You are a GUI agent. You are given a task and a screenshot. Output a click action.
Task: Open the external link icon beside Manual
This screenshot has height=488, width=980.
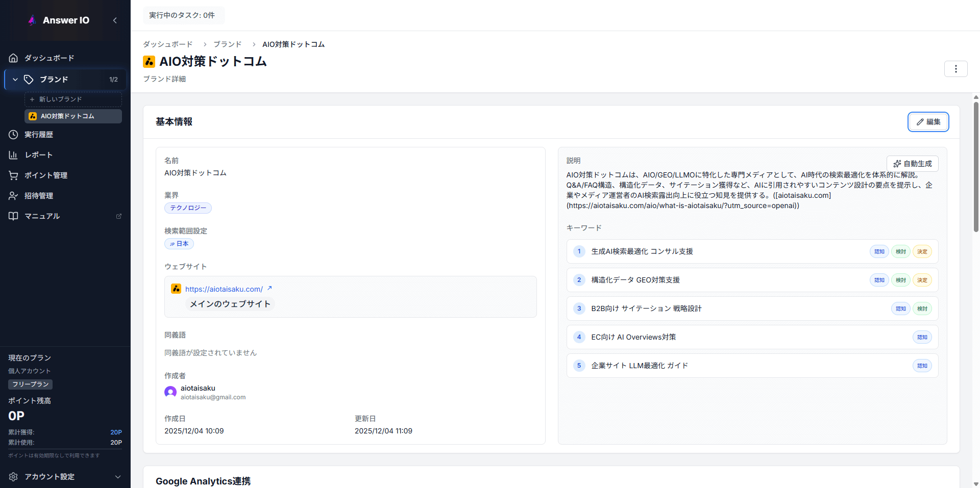[x=119, y=216]
